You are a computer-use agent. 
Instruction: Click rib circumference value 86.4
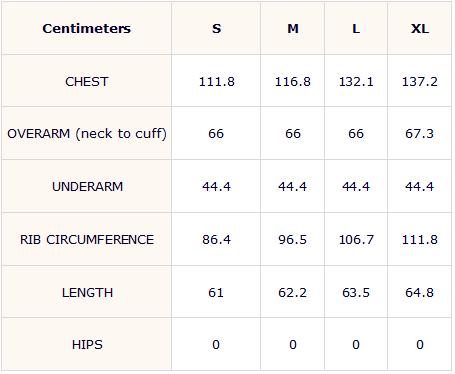(216, 240)
